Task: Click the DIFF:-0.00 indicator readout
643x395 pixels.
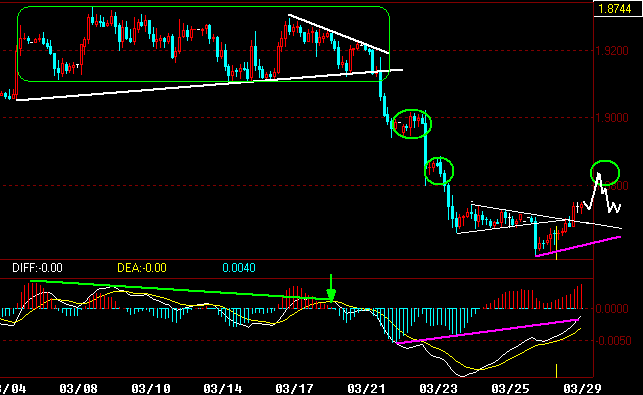Action: click(x=37, y=268)
